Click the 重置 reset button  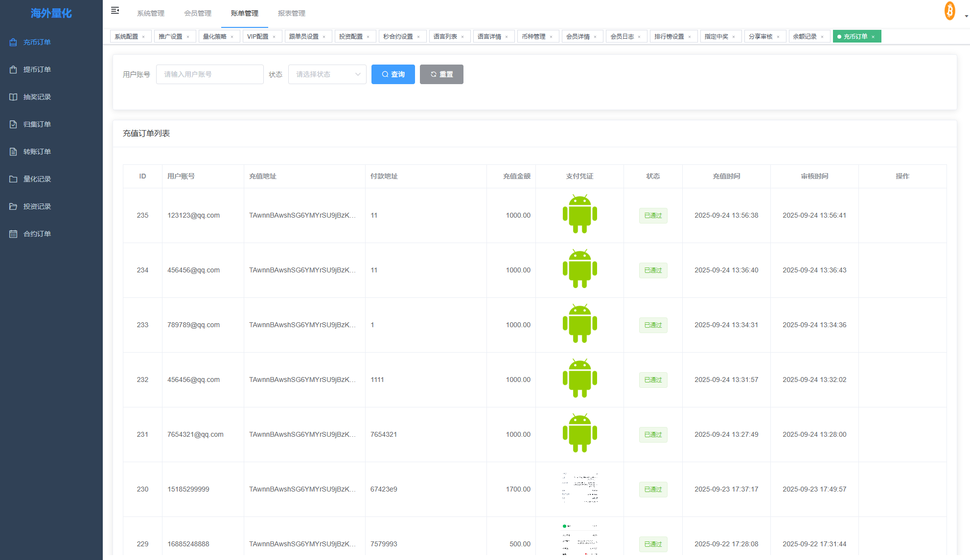click(x=441, y=74)
